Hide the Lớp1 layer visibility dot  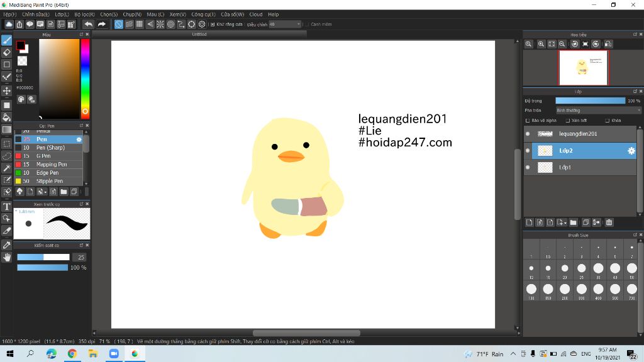tap(528, 167)
